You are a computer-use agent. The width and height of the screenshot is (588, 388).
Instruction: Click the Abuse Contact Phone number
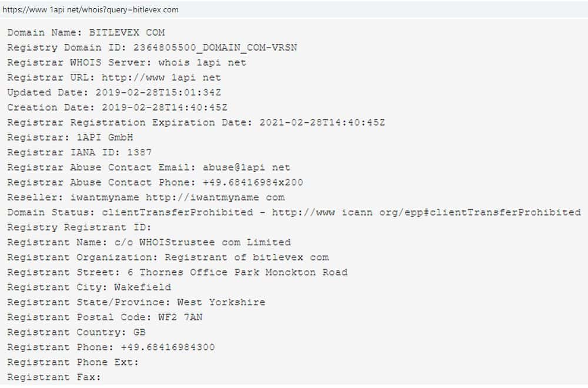pyautogui.click(x=253, y=182)
